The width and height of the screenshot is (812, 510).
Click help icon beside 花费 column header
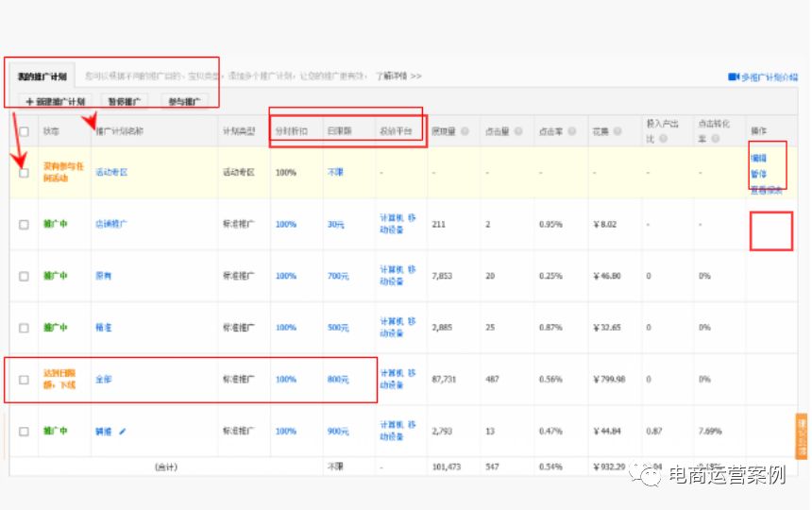coord(617,131)
